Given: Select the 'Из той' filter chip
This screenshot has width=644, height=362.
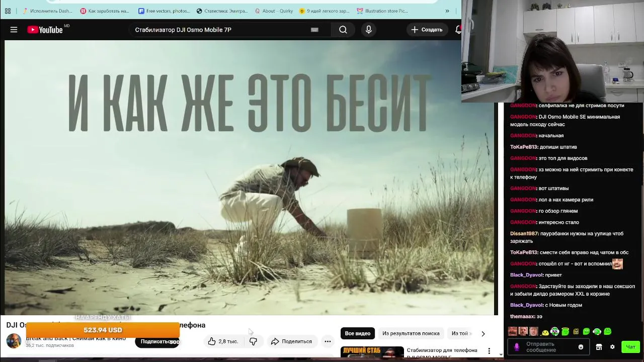Looking at the screenshot, I should [461, 333].
